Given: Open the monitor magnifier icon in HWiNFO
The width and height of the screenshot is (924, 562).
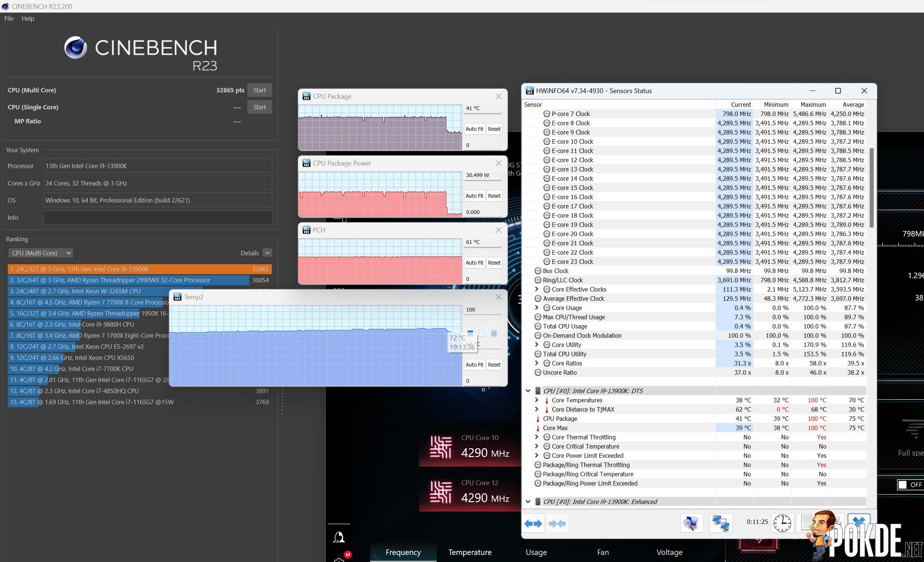Looking at the screenshot, I should point(691,523).
